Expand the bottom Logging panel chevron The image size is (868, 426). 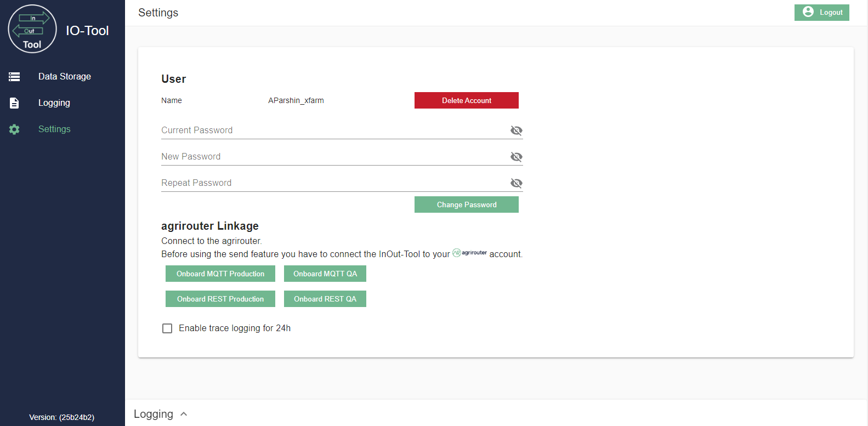184,414
